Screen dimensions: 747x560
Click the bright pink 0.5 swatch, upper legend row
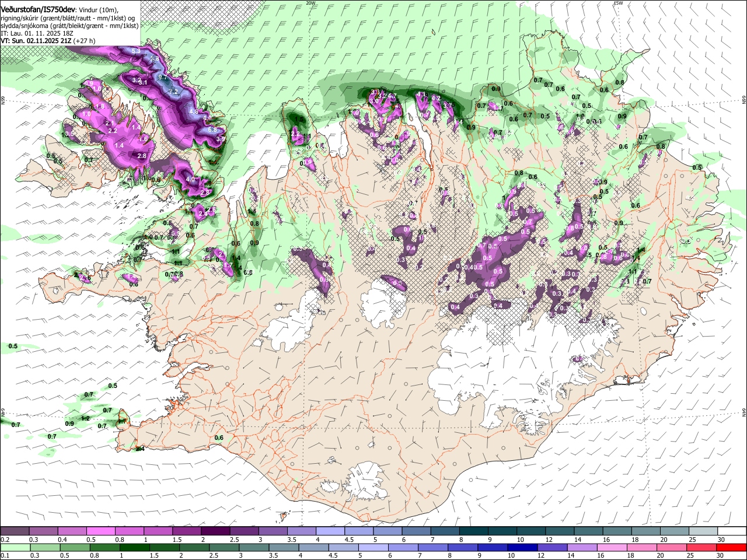(100, 531)
